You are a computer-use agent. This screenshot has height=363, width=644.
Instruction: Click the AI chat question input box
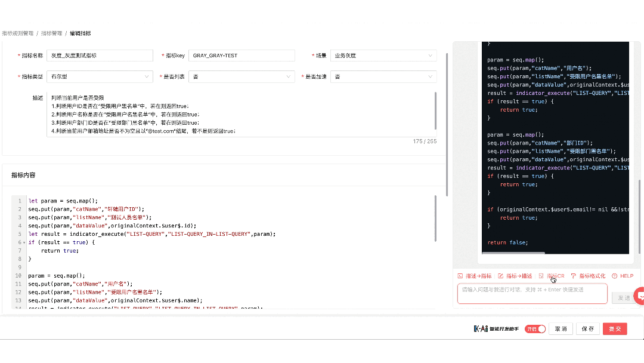(532, 294)
